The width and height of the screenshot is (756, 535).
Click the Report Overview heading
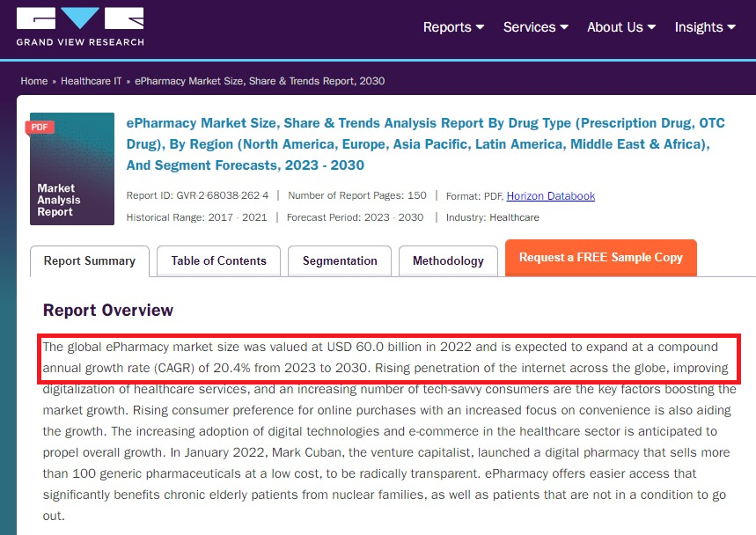(x=107, y=311)
